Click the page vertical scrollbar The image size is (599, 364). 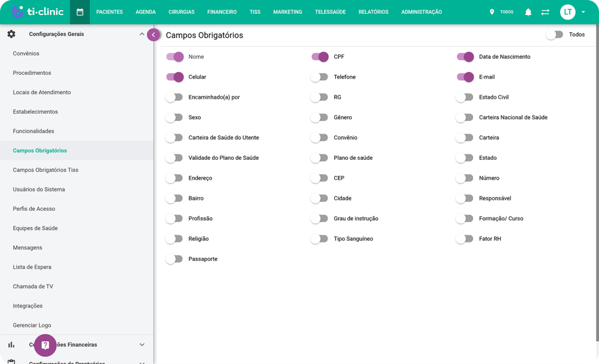(597, 183)
